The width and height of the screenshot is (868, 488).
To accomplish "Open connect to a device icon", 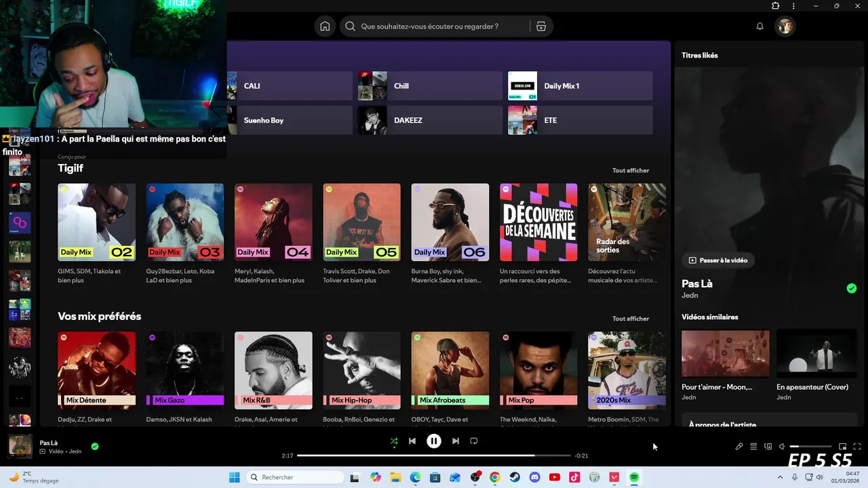I will (768, 447).
